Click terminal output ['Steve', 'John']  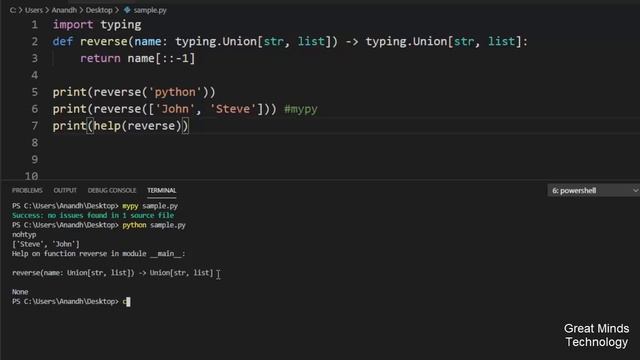(x=46, y=244)
